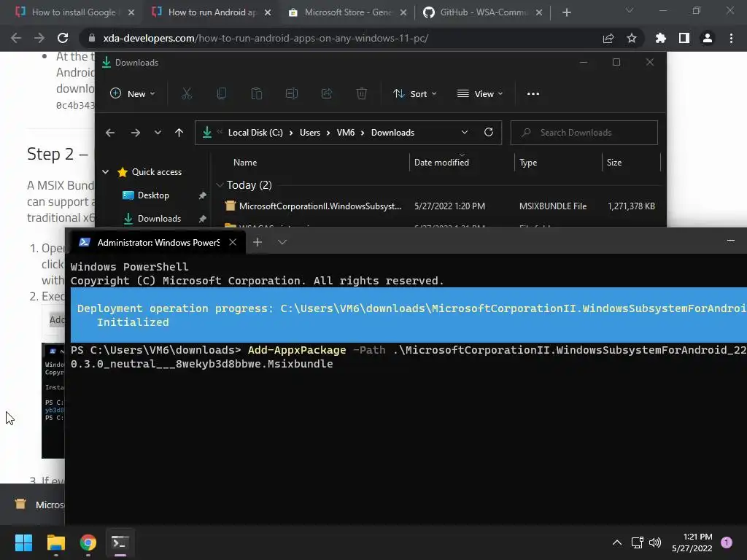This screenshot has width=747, height=560.
Task: Refresh the Downloads folder view
Action: (x=488, y=133)
